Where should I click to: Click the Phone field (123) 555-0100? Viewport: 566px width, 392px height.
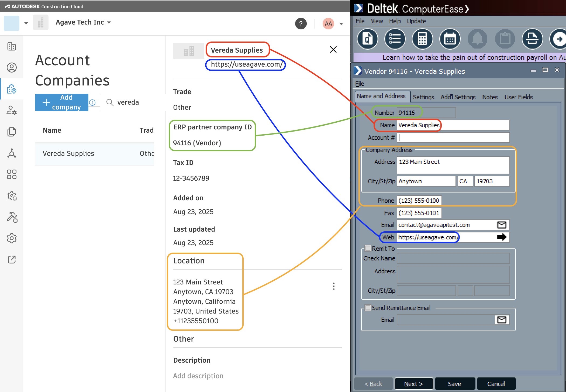[x=419, y=201]
